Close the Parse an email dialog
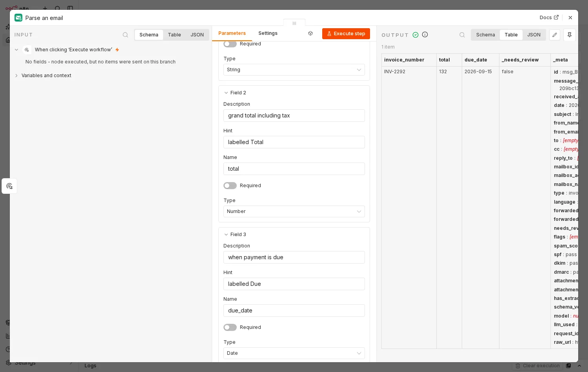 point(570,18)
